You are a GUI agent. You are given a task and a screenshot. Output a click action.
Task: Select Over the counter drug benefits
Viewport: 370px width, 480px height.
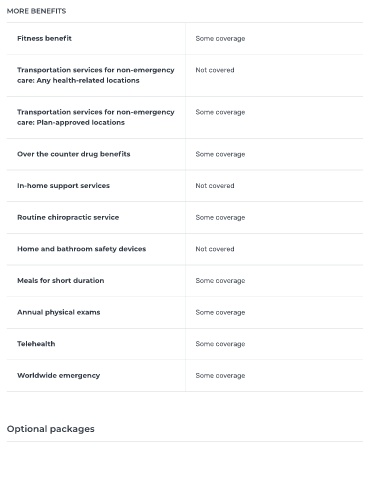point(74,154)
